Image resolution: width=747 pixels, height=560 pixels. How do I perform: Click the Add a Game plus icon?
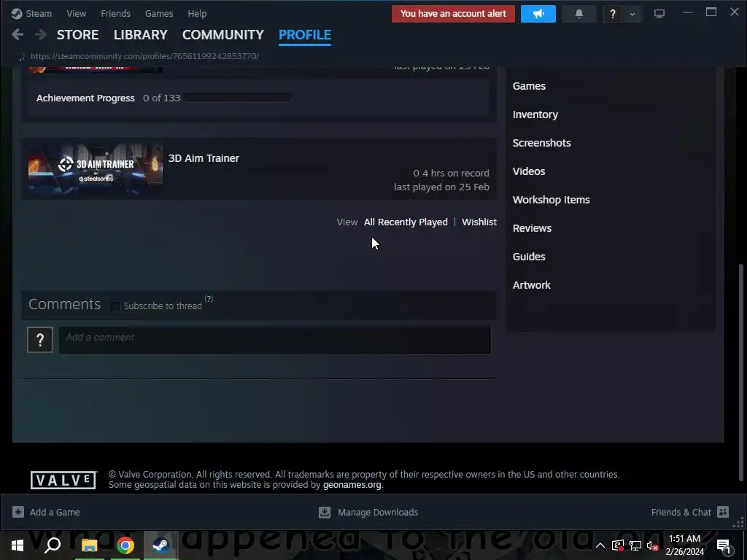click(x=18, y=512)
